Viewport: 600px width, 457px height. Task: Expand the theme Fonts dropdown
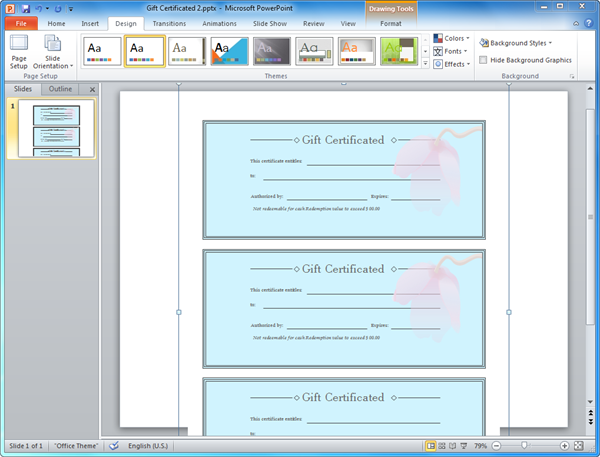452,51
